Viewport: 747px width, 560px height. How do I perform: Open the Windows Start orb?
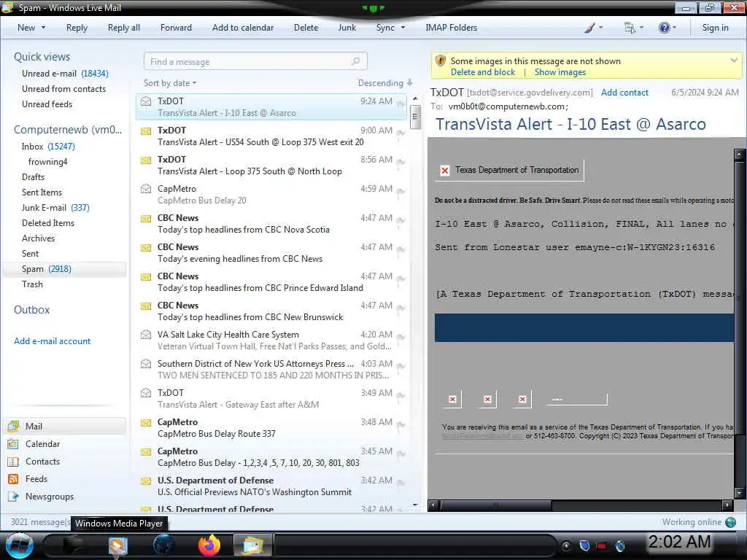click(x=20, y=545)
